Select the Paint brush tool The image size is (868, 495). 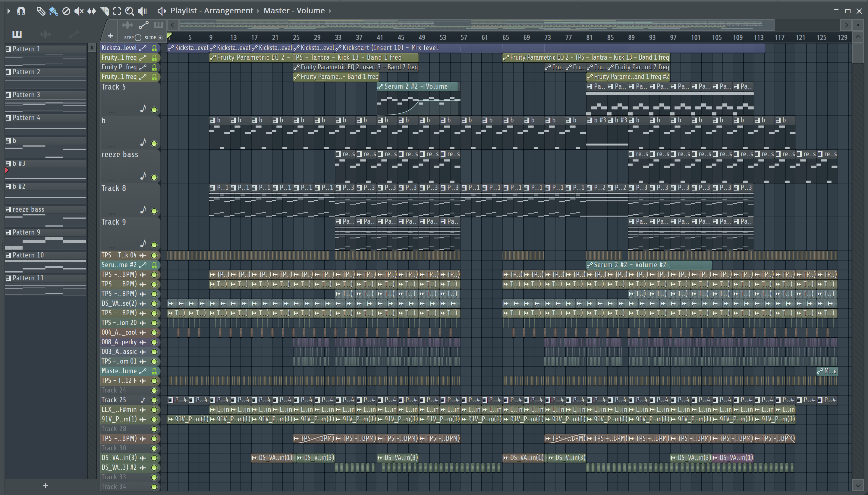pyautogui.click(x=53, y=11)
